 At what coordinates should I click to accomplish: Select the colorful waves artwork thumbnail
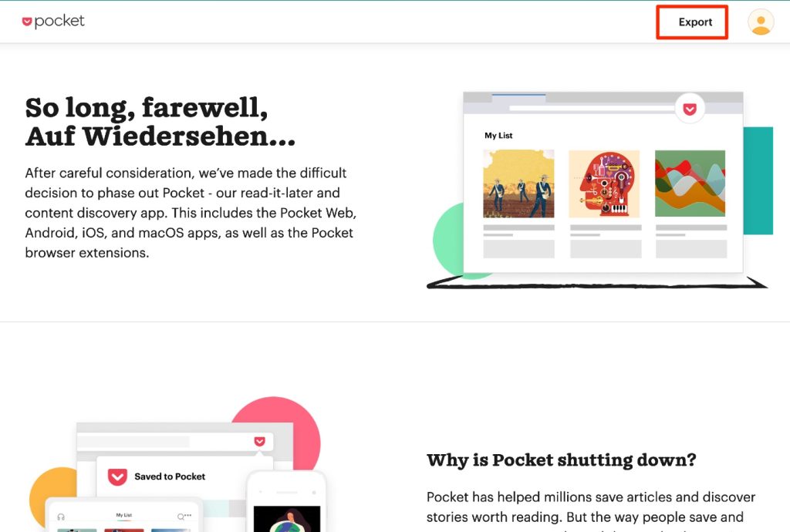click(690, 184)
